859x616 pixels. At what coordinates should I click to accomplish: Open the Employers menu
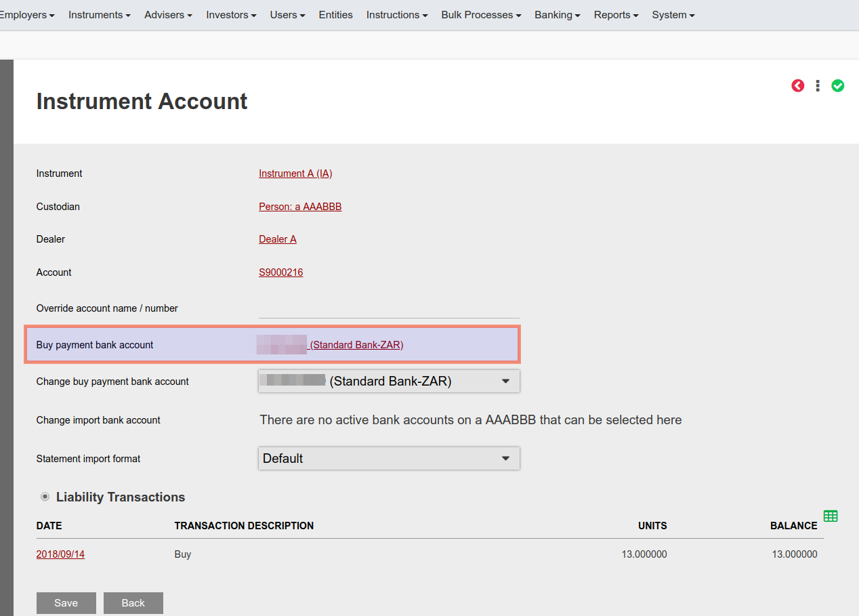26,15
